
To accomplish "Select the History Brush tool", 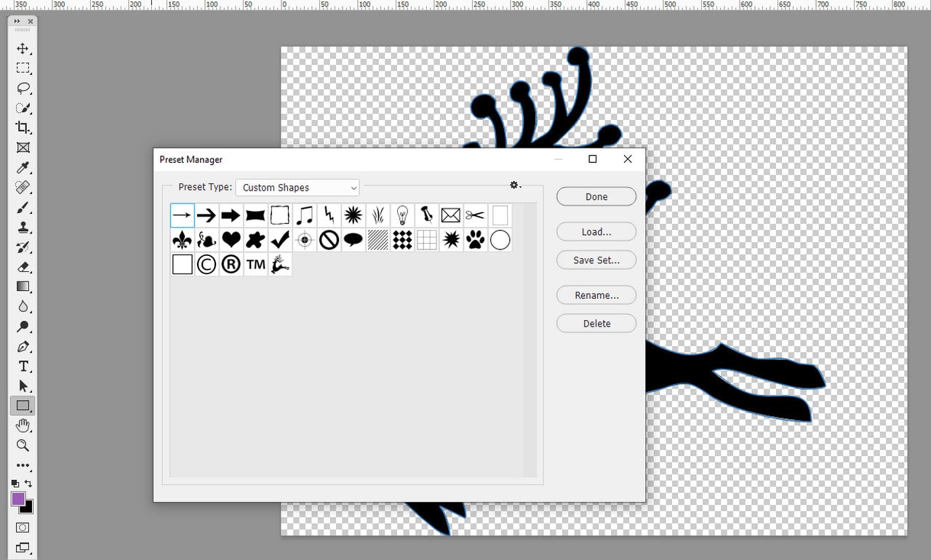I will coord(23,247).
